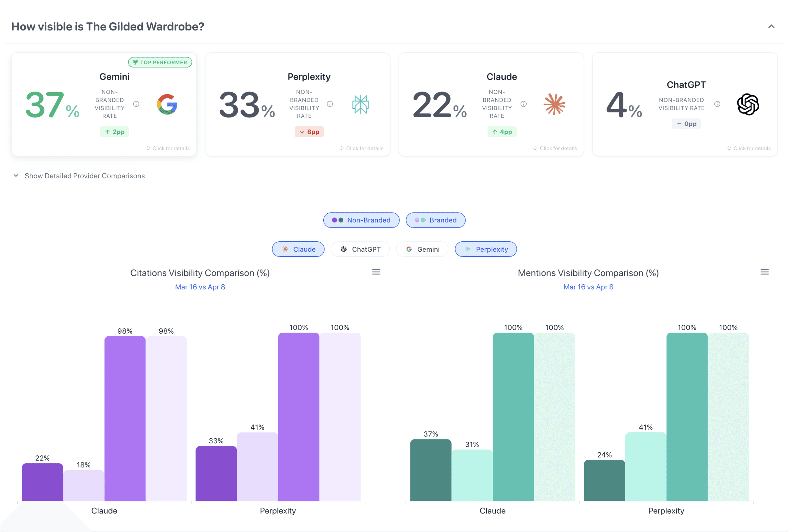Click the trophy icon in the Top Performer badge

click(x=135, y=62)
